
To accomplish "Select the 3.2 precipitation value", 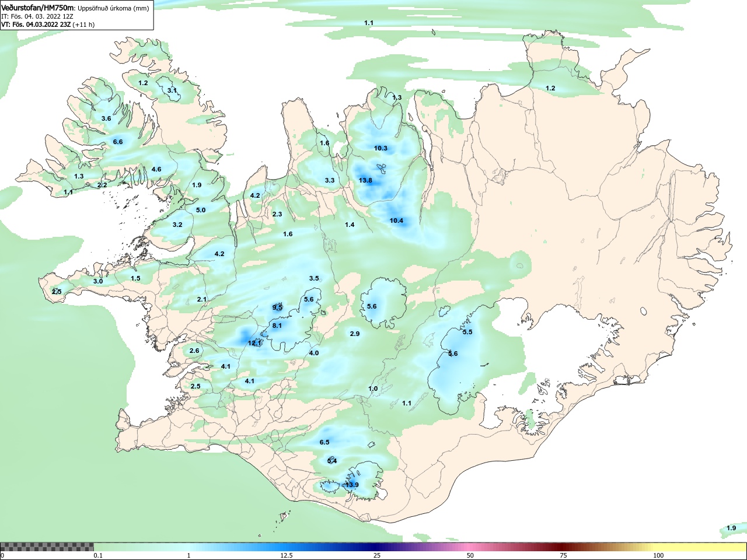I will point(177,225).
